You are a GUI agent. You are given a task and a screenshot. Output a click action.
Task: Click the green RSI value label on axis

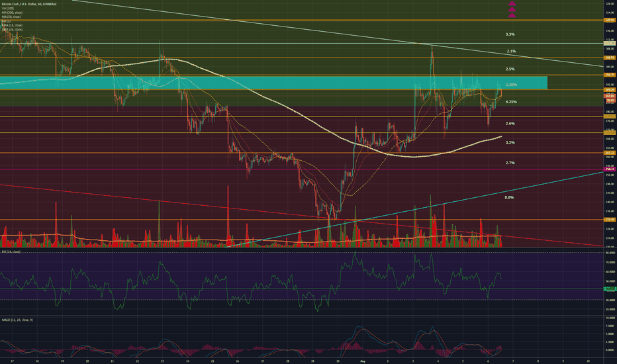(x=610, y=289)
